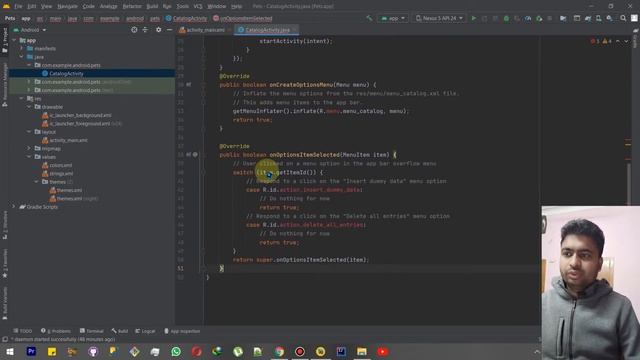Open the TODO tool window

point(22,331)
